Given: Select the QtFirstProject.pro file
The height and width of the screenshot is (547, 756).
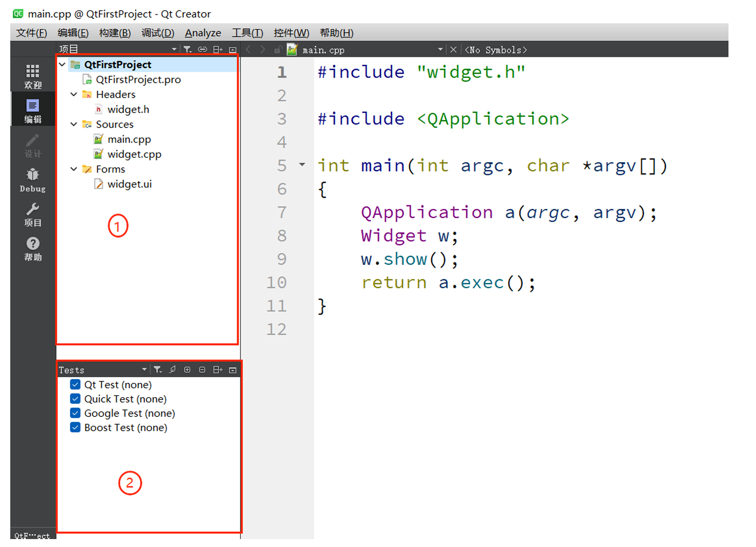Looking at the screenshot, I should point(138,80).
